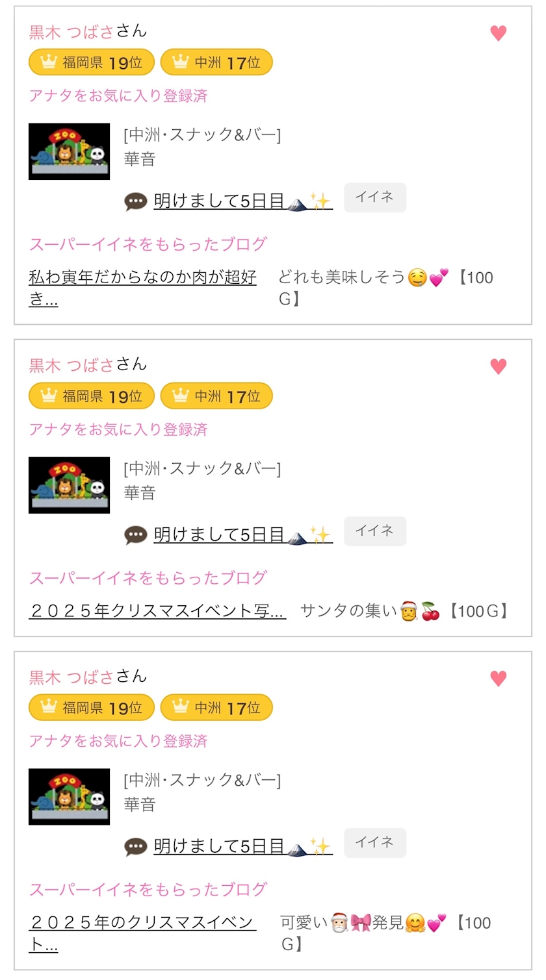Toggle the heart favorite in the bottom card

(x=498, y=678)
